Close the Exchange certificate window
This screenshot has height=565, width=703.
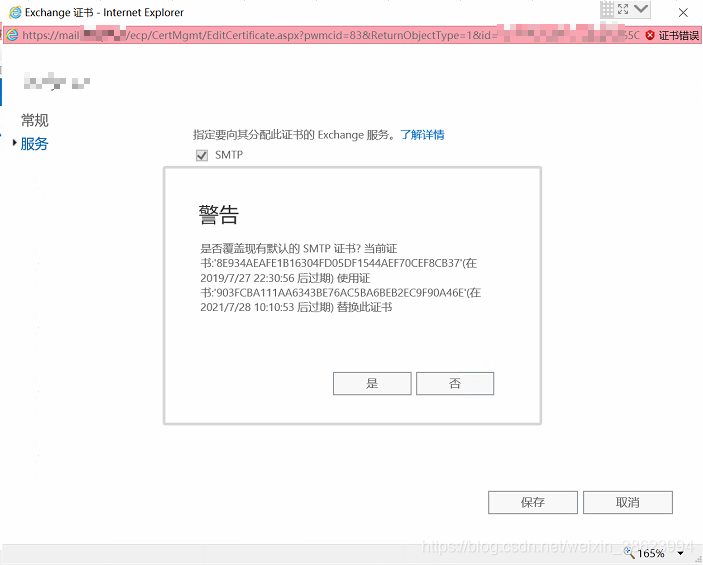pos(683,13)
